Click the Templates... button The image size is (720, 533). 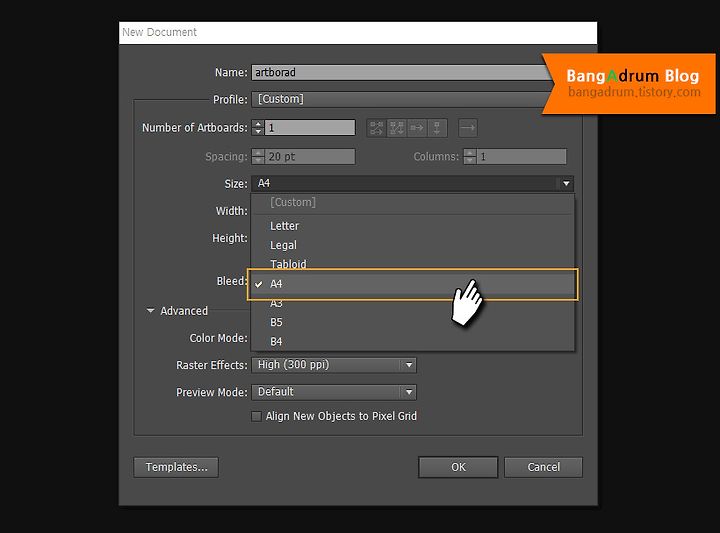point(176,467)
